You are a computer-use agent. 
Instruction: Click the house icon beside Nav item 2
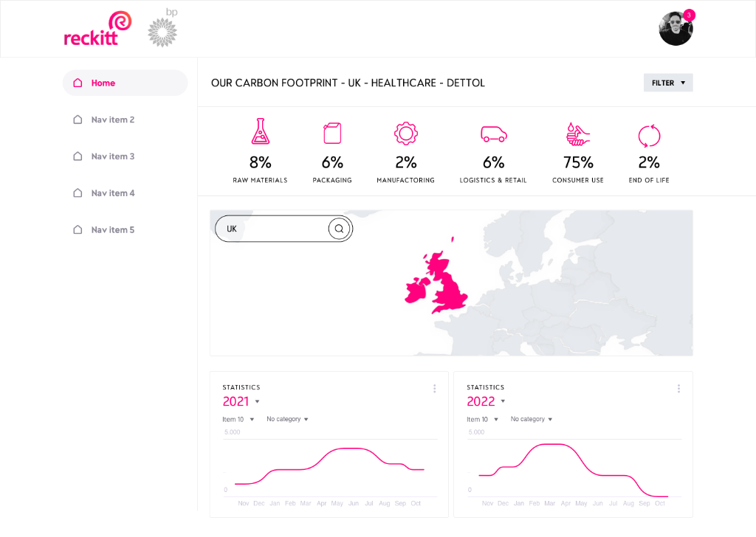pos(78,119)
